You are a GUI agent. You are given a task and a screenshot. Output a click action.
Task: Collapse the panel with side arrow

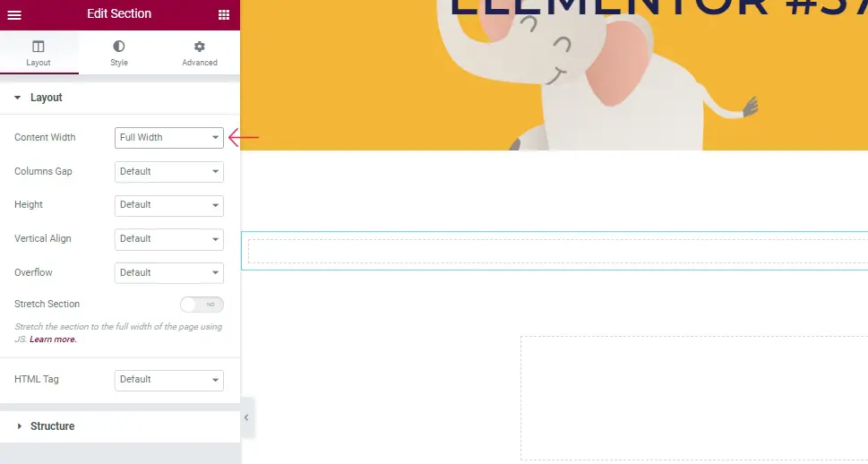[x=247, y=417]
